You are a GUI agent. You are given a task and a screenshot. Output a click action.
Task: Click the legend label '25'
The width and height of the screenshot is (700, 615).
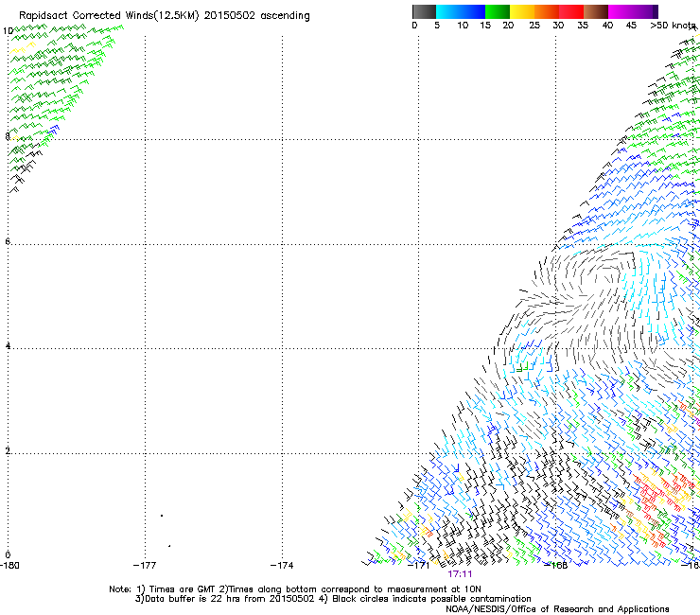pyautogui.click(x=534, y=26)
